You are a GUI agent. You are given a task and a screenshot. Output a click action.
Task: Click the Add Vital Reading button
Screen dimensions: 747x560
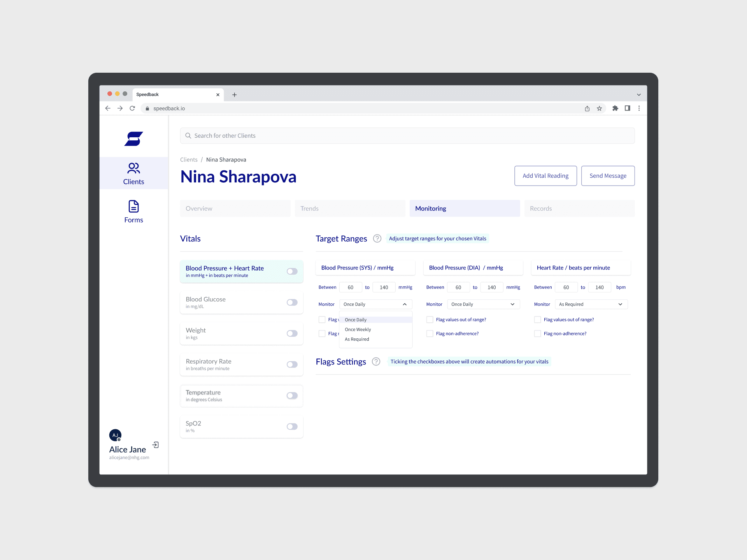(545, 176)
